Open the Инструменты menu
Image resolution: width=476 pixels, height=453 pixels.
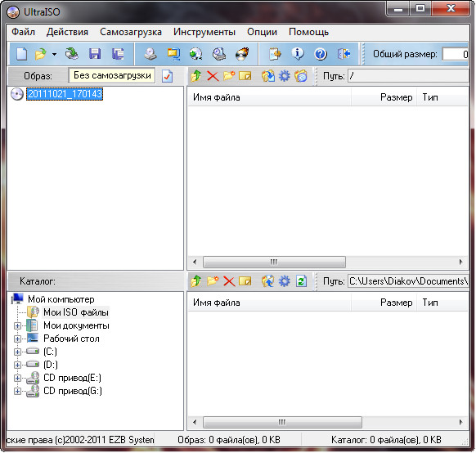[x=204, y=32]
